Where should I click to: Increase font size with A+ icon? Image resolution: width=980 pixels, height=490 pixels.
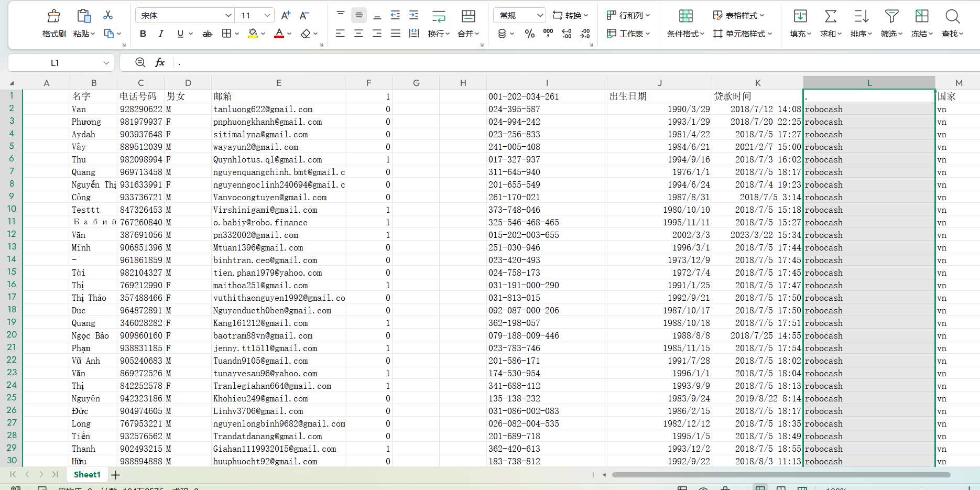click(286, 16)
